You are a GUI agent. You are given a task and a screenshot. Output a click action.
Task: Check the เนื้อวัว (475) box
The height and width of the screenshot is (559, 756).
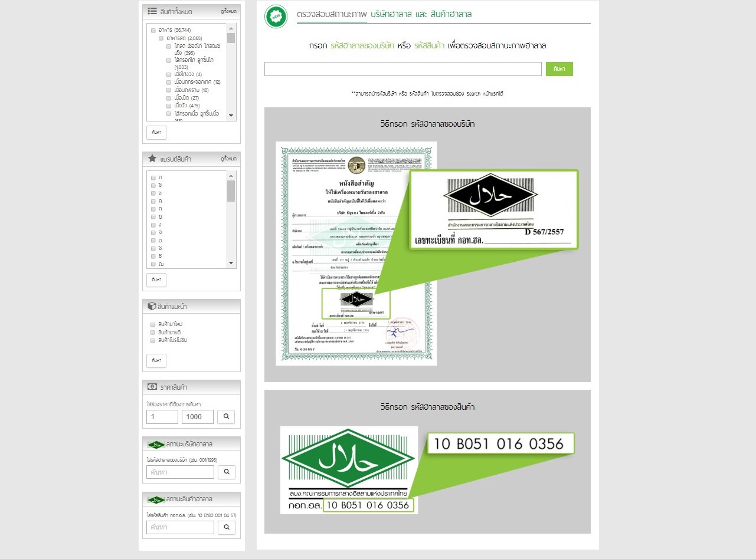click(x=169, y=106)
